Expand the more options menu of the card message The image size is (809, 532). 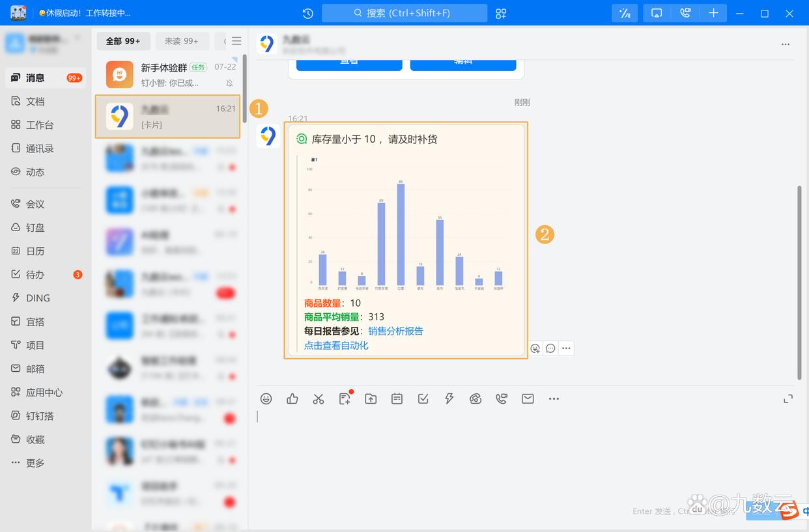(566, 348)
